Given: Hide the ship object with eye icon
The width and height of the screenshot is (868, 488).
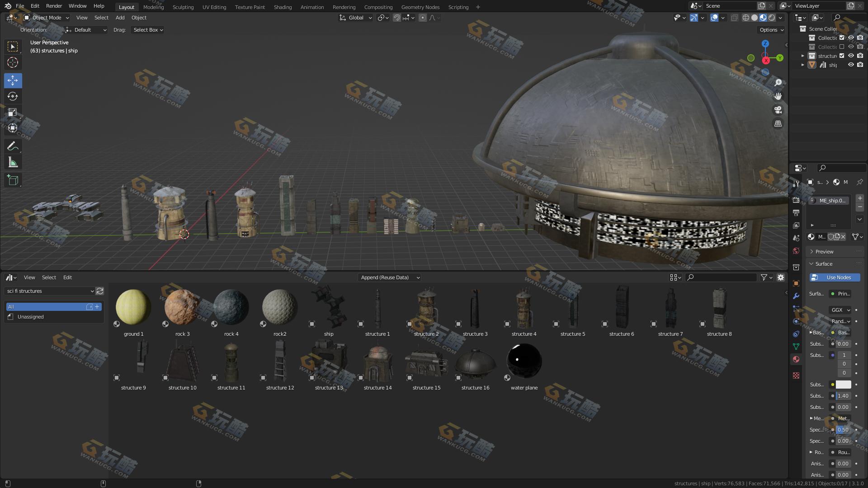Looking at the screenshot, I should coord(851,65).
